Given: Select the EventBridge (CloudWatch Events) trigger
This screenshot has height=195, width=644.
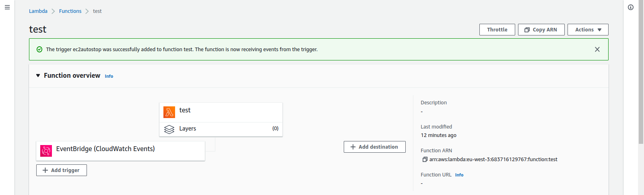Looking at the screenshot, I should pos(120,151).
